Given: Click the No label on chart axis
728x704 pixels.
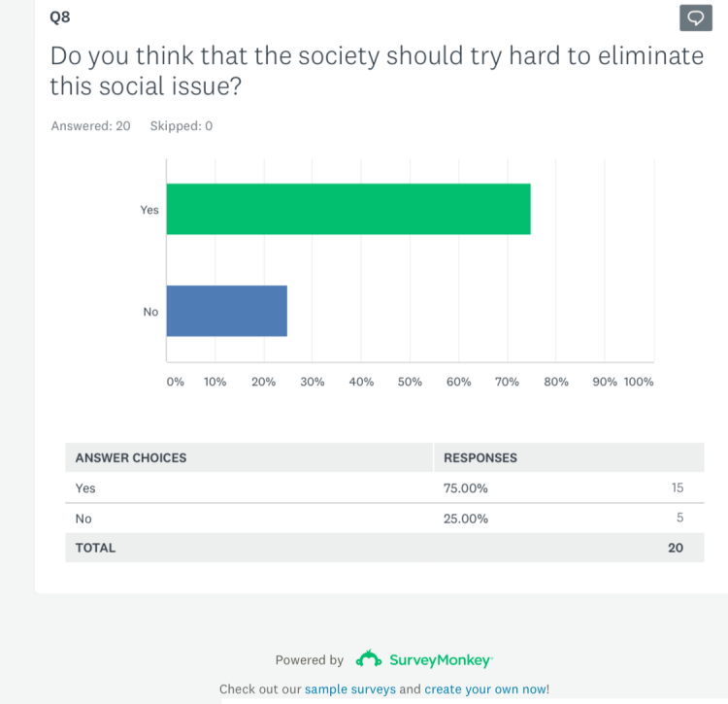Looking at the screenshot, I should pyautogui.click(x=150, y=312).
